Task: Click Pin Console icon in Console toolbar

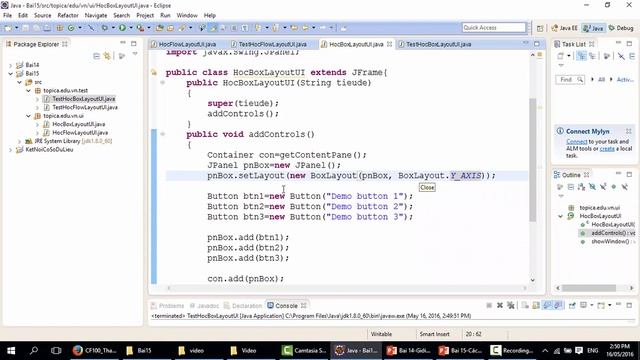Action: click(x=572, y=305)
